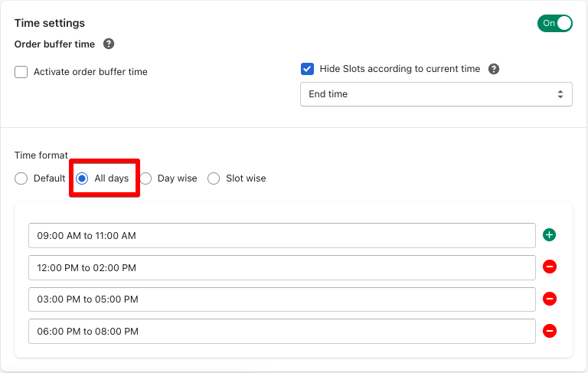Open the End time dropdown
The height and width of the screenshot is (373, 588).
pos(436,94)
